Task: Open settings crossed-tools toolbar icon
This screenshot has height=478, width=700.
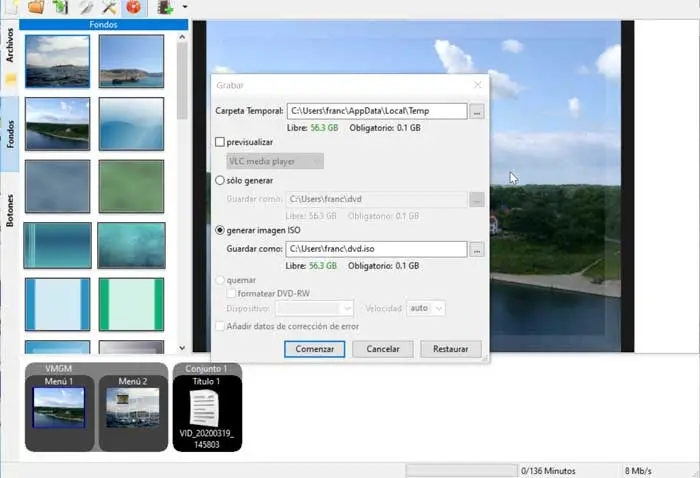Action: tap(109, 7)
